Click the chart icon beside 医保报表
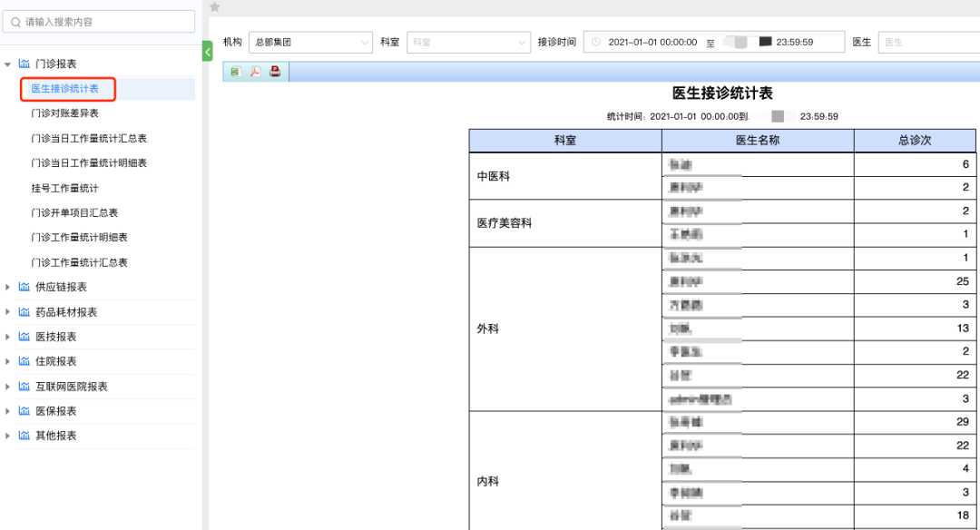 23,411
